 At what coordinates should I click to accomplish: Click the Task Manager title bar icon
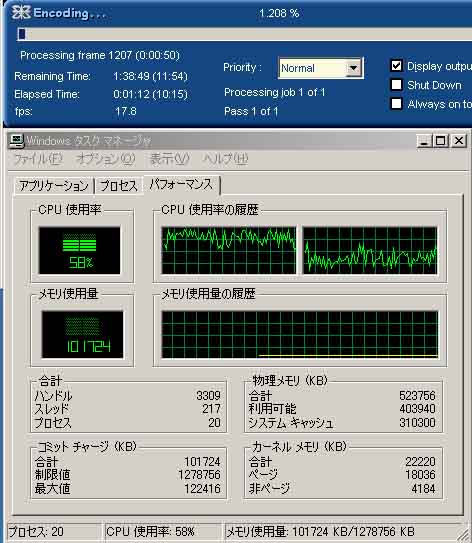click(x=16, y=141)
